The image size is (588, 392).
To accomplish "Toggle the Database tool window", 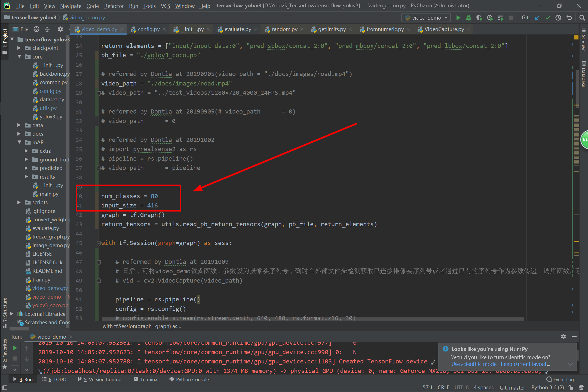I will tap(584, 74).
